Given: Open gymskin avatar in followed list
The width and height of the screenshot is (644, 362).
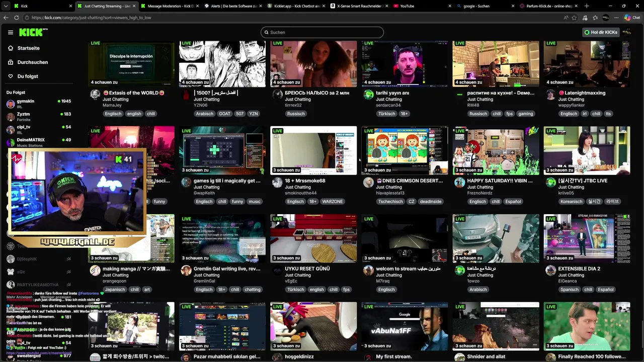Looking at the screenshot, I should tap(11, 104).
